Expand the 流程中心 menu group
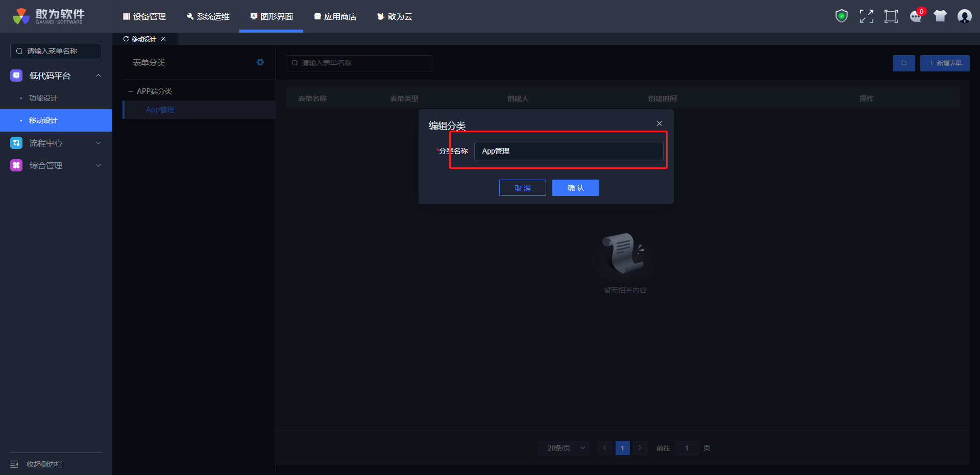The width and height of the screenshot is (980, 475). click(x=99, y=143)
